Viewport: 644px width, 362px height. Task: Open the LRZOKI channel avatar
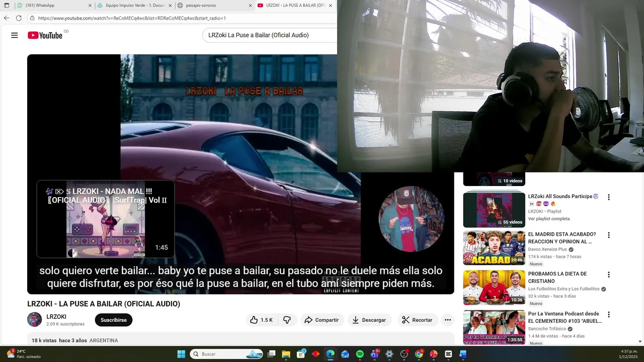pos(35,320)
